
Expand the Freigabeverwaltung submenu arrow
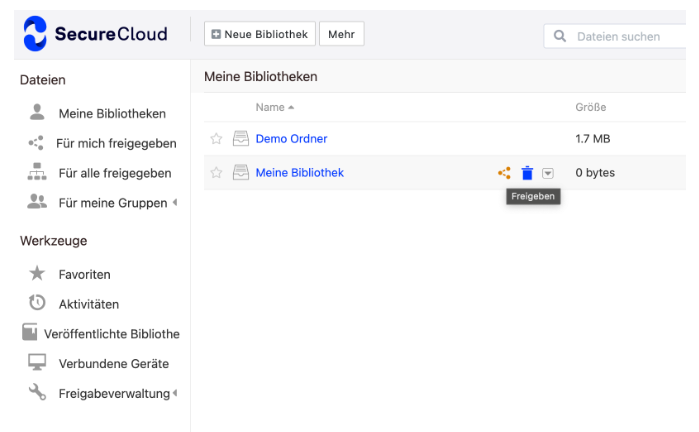[175, 393]
